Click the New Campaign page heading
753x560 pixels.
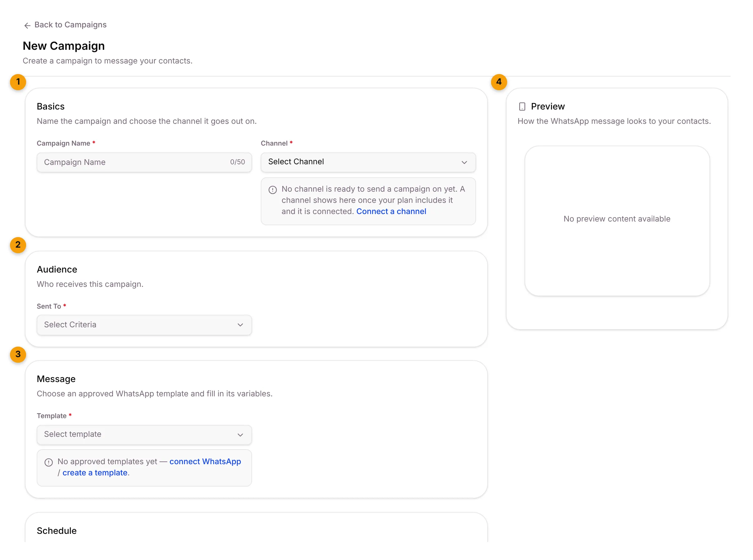[64, 46]
